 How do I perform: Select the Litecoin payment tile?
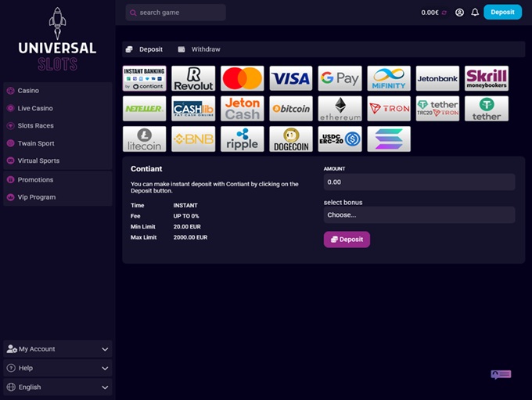coord(144,139)
